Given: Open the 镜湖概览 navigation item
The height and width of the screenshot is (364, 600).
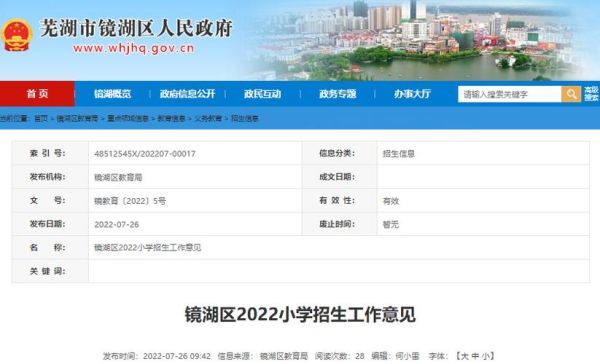Looking at the screenshot, I should [112, 94].
